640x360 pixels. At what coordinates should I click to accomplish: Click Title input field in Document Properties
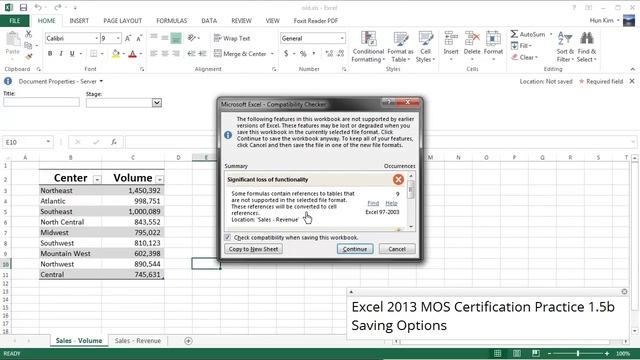click(41, 102)
